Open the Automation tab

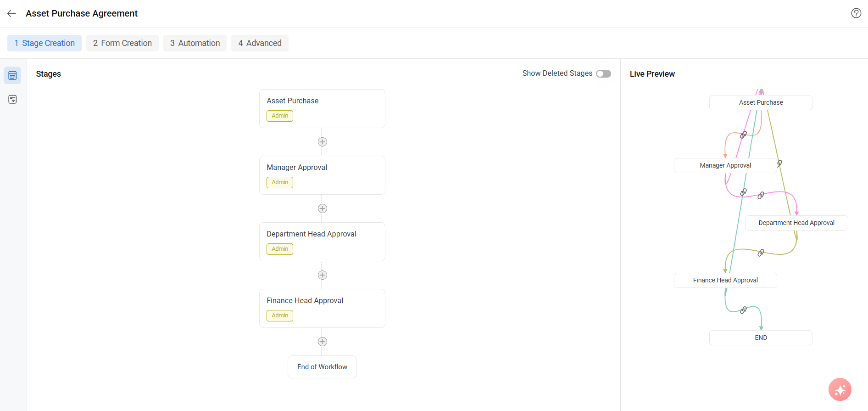pos(195,43)
